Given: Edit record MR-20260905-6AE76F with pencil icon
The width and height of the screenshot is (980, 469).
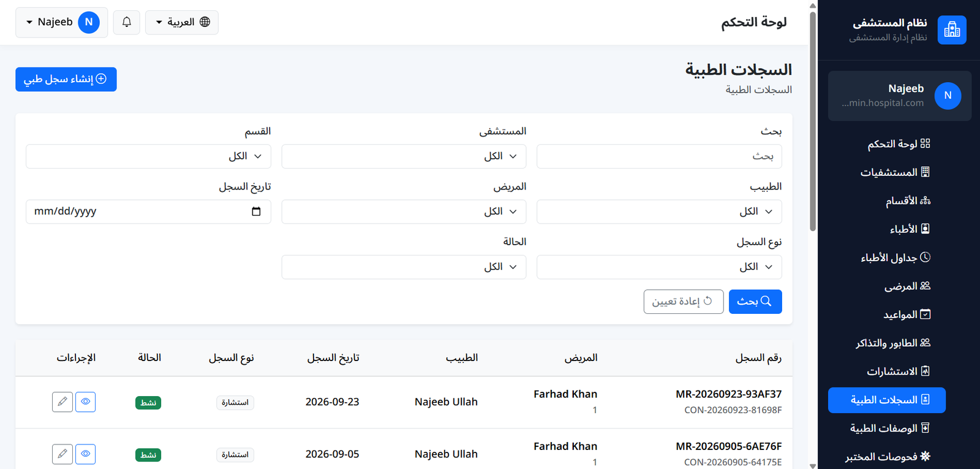Looking at the screenshot, I should [62, 454].
